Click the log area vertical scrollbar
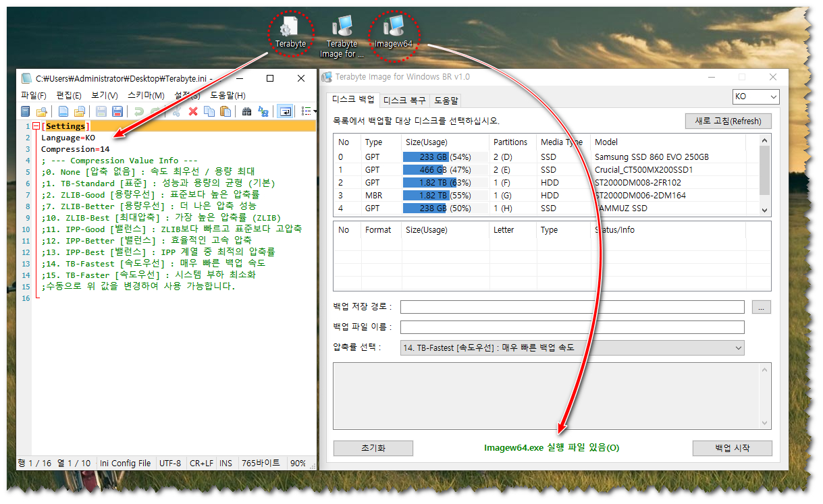Image resolution: width=823 pixels, height=504 pixels. (765, 396)
